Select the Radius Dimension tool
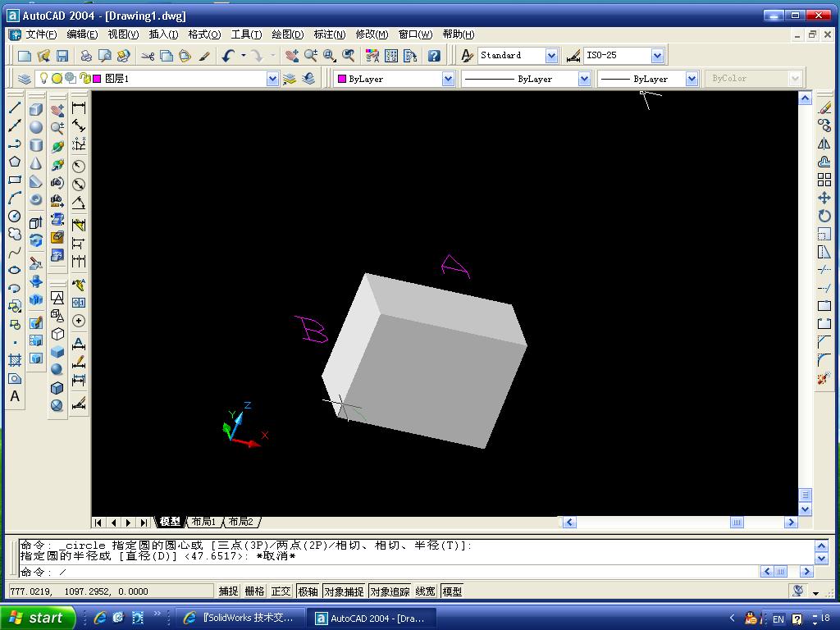 pos(79,166)
